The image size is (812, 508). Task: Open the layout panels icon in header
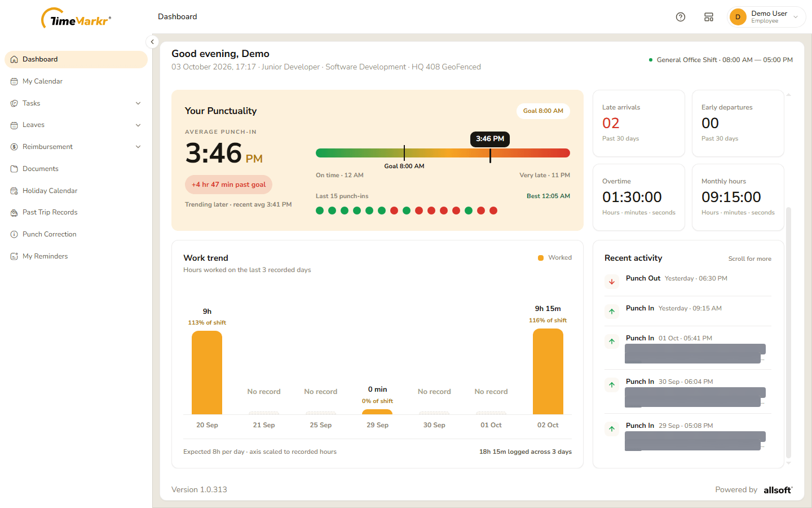[x=709, y=17]
